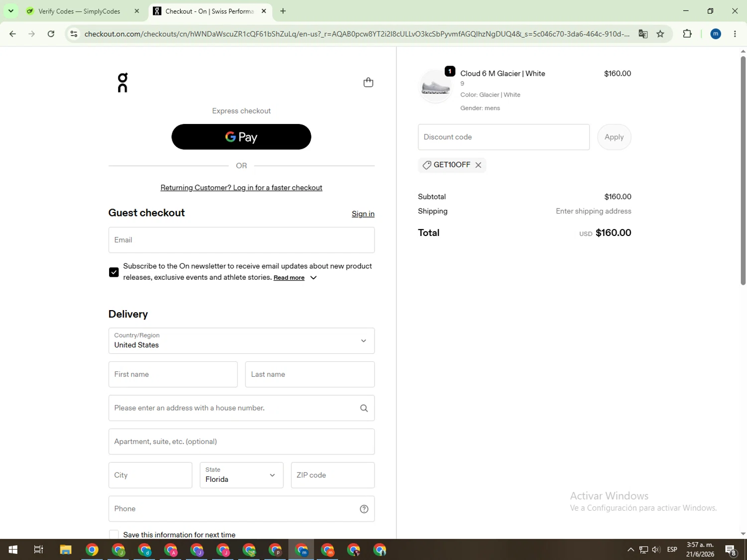Click the discount tag icon next to GET10OFF
Screen dimensions: 747x560
tap(427, 165)
